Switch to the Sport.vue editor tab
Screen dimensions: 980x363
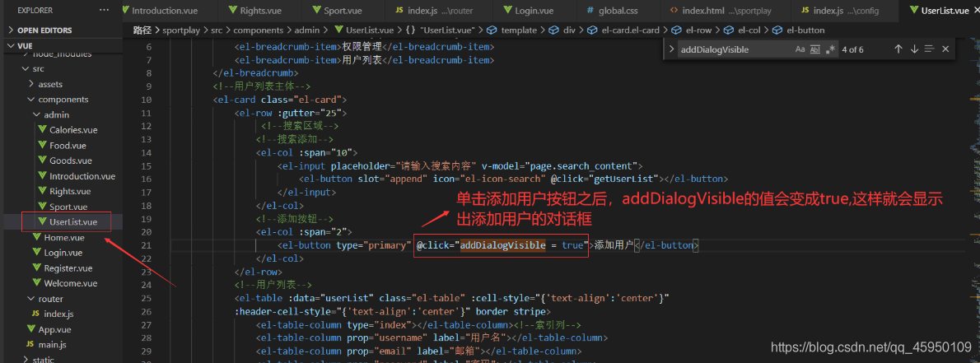click(x=341, y=11)
